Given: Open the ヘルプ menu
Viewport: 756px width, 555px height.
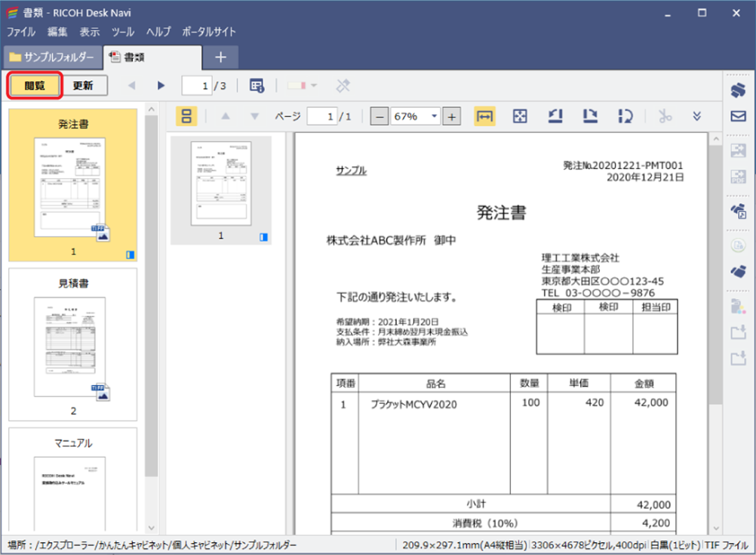Looking at the screenshot, I should [158, 32].
